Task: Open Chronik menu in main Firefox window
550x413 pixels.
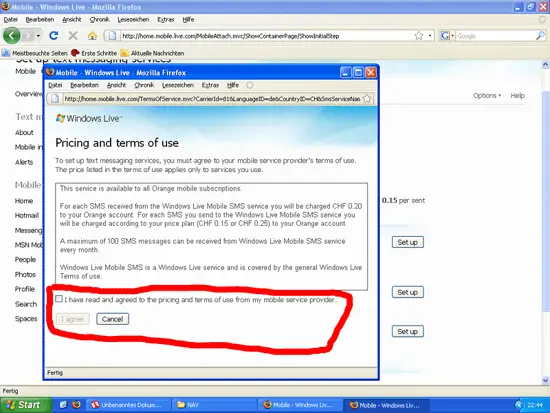Action: 99,20
